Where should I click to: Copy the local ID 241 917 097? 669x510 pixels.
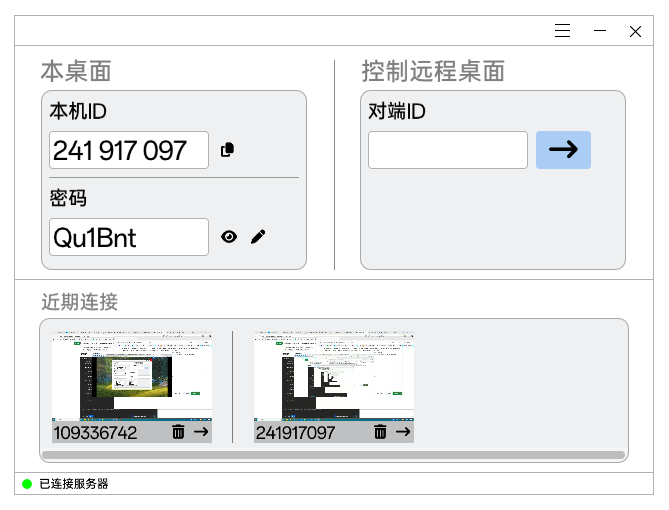coord(227,150)
